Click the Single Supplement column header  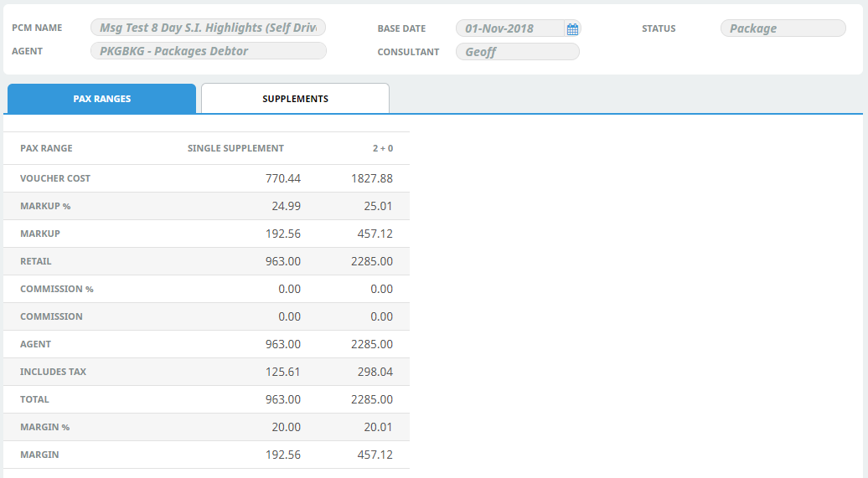(x=235, y=148)
